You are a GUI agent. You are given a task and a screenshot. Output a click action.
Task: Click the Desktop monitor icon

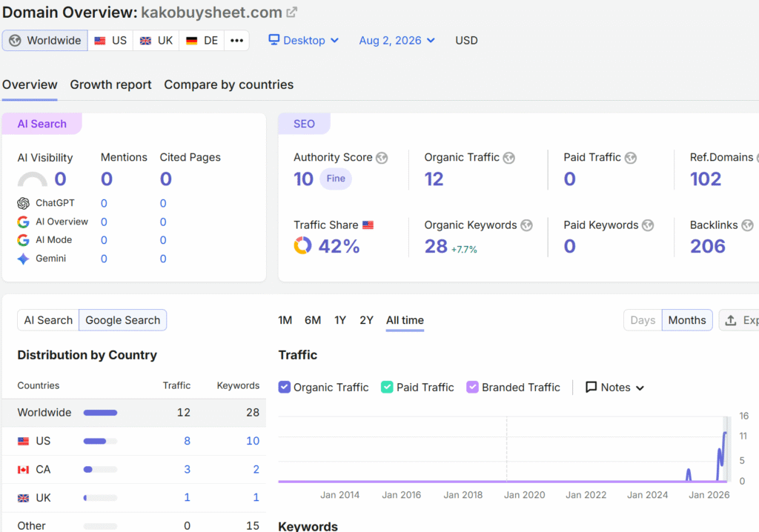coord(274,40)
